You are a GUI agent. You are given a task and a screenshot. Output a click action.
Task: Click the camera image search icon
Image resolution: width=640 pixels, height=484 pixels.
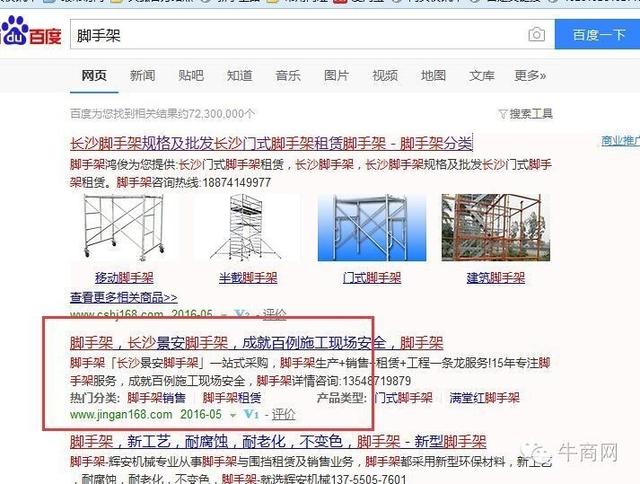coord(537,35)
